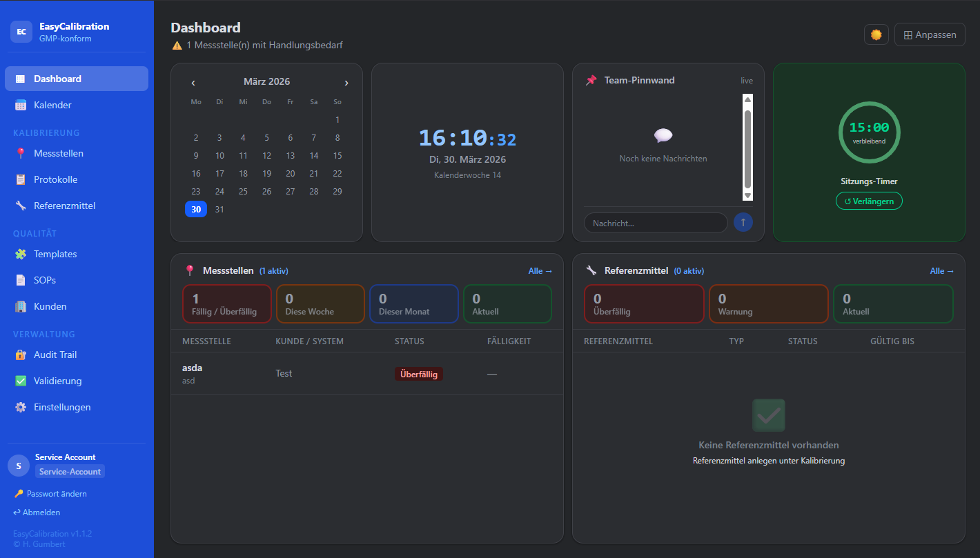Select day 17 in calendar
The width and height of the screenshot is (980, 558).
coord(219,174)
